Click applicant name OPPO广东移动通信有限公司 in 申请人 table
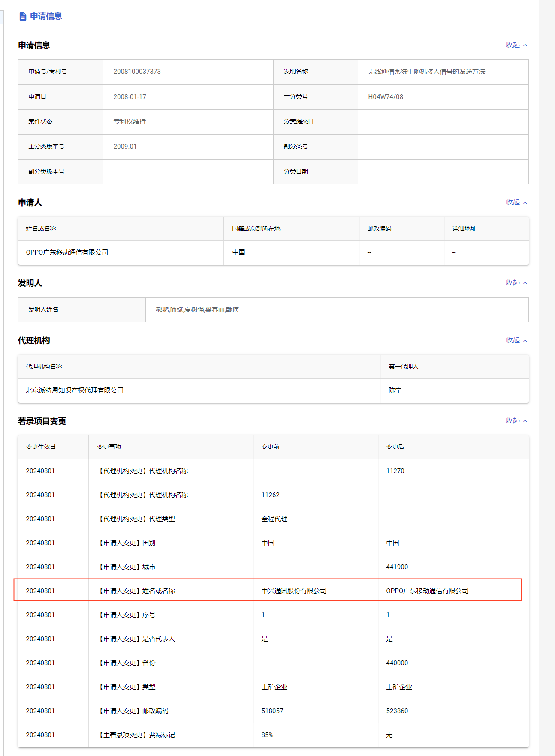The width and height of the screenshot is (555, 756). tap(67, 252)
